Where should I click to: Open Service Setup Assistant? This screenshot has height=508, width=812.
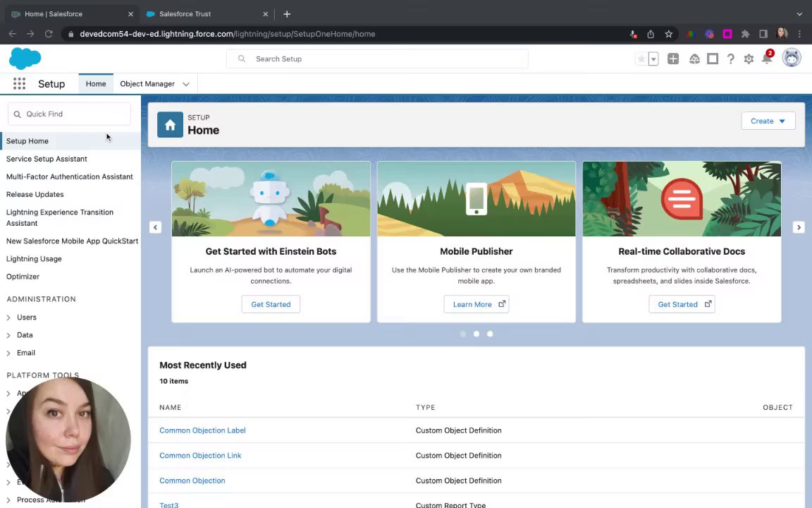click(47, 159)
